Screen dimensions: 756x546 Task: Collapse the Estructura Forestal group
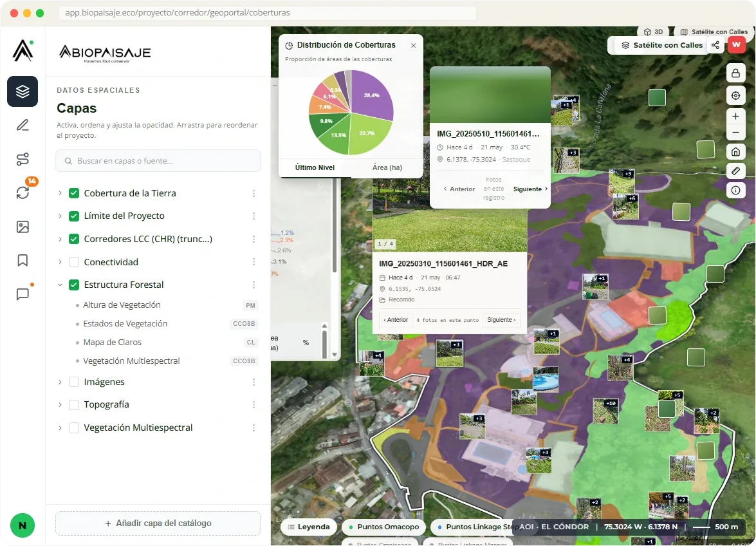pos(60,285)
